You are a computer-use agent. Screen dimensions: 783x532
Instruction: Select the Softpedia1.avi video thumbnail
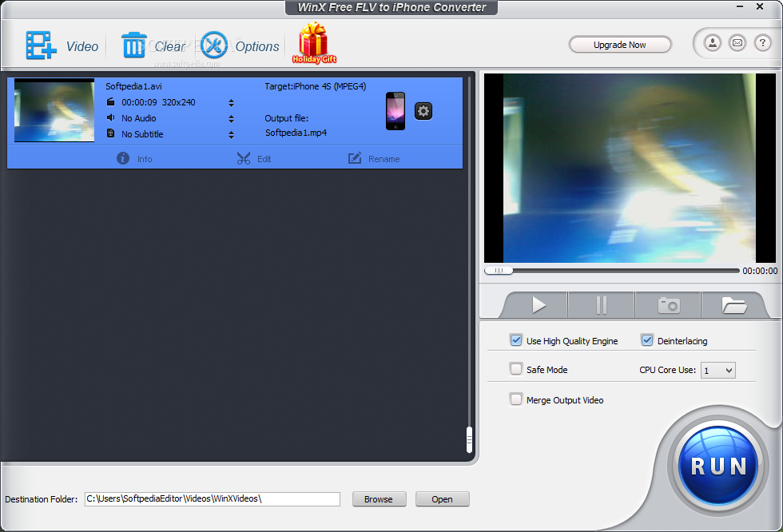(x=54, y=110)
